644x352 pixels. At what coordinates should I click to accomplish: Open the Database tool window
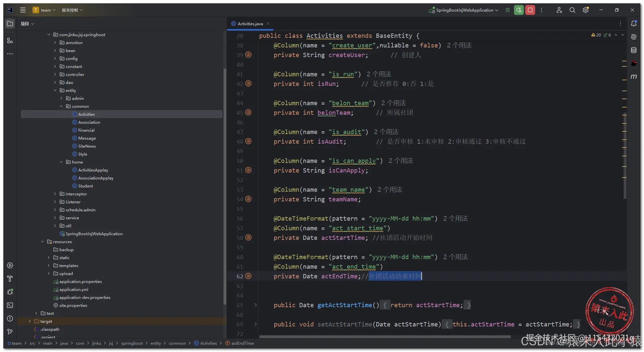(634, 50)
